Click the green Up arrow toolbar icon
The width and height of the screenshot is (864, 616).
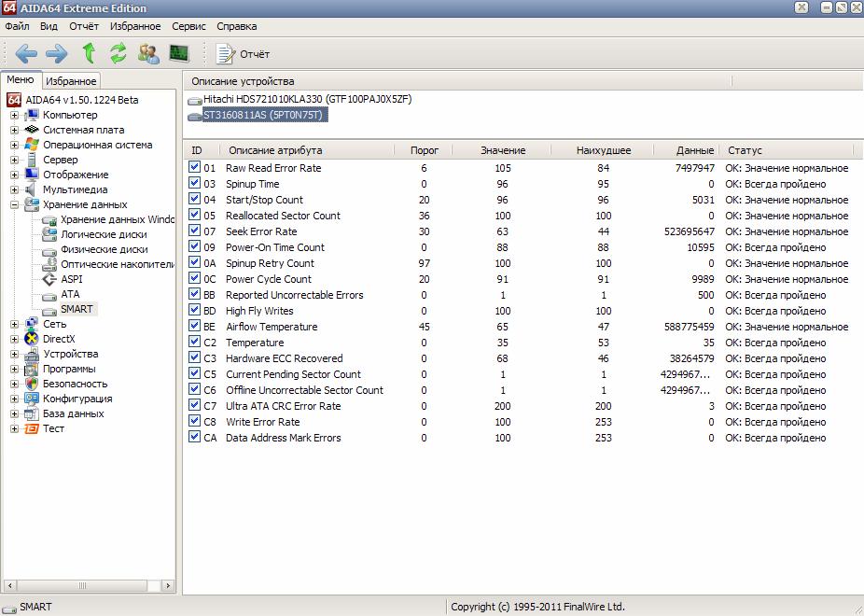click(89, 53)
